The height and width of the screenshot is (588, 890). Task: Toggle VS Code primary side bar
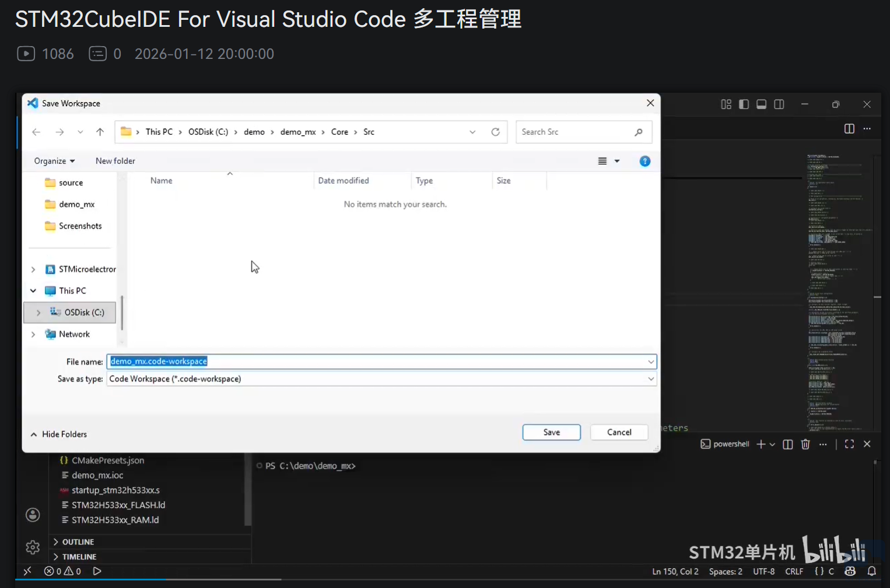744,104
